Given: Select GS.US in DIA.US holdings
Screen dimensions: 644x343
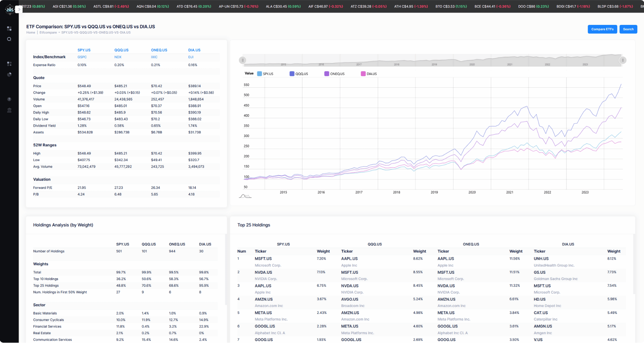Looking at the screenshot, I should click(x=540, y=272).
